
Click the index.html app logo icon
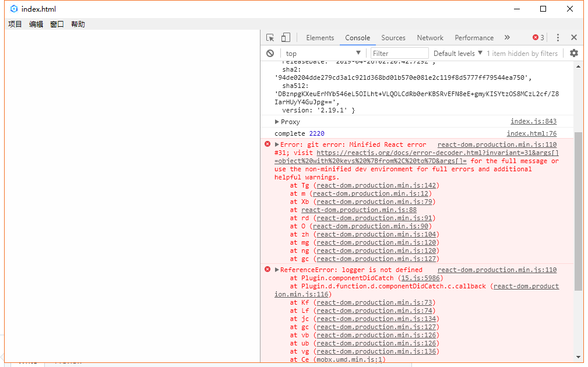(14, 9)
